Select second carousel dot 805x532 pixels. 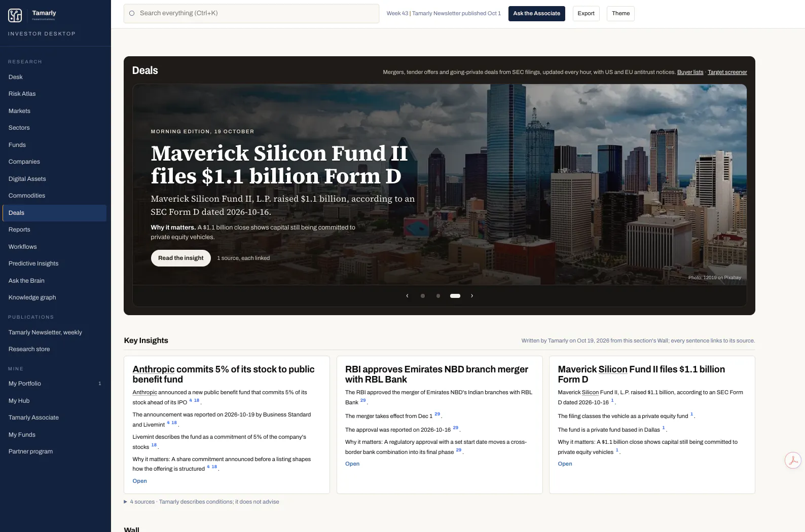[x=438, y=296]
